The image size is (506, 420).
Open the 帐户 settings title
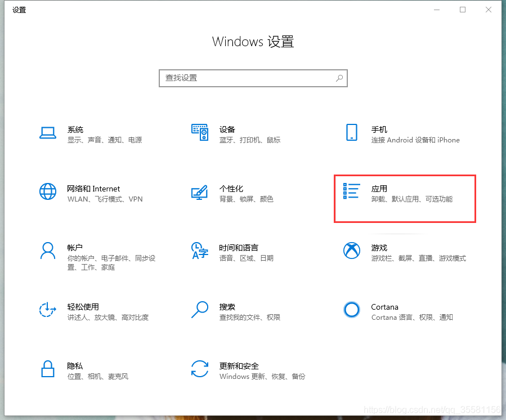click(x=75, y=248)
